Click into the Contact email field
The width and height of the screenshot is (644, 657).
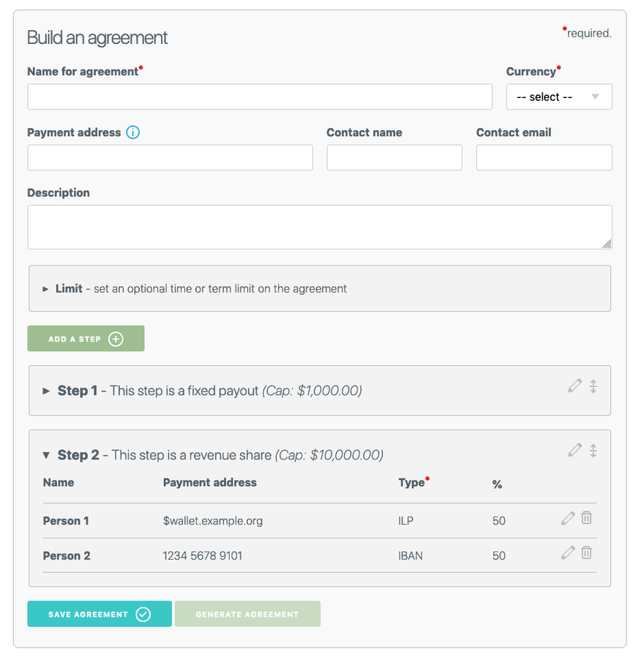click(544, 157)
